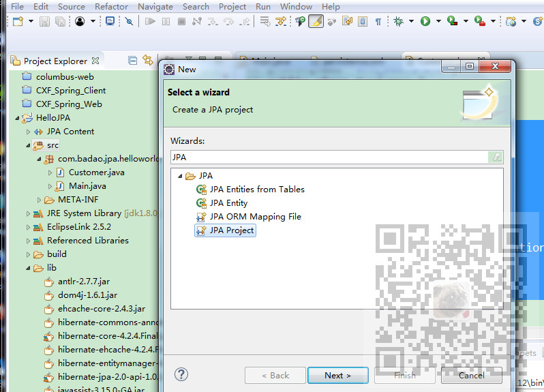Click the Help question mark icon
544x392 pixels.
[181, 375]
